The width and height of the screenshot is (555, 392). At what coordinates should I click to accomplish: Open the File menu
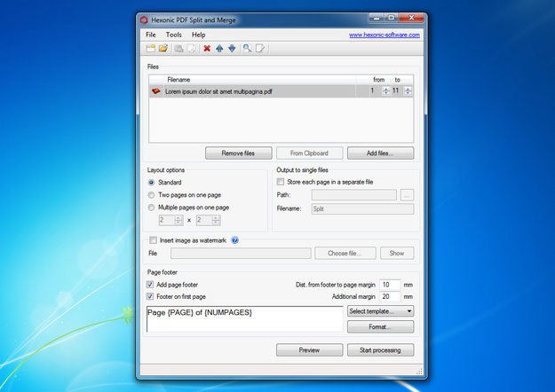click(150, 35)
